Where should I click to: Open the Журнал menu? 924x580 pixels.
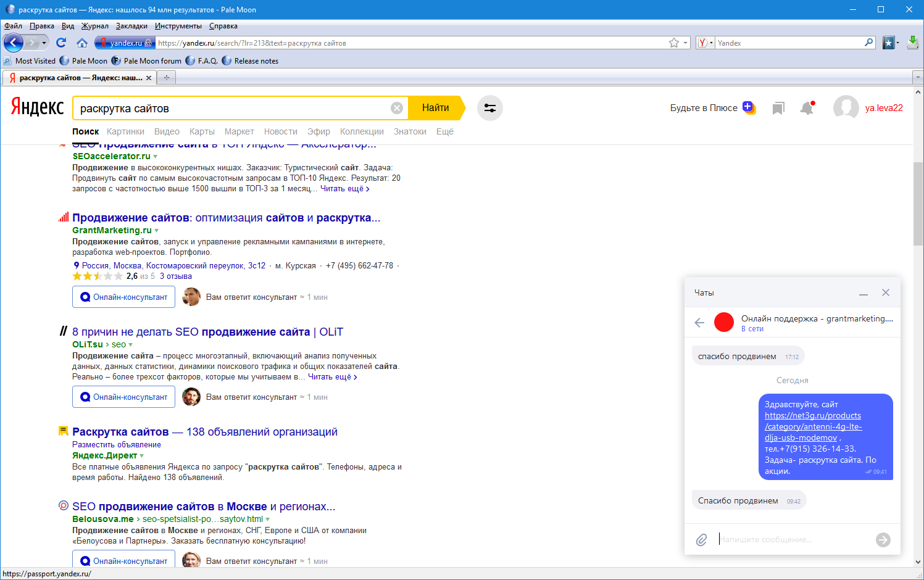(x=95, y=26)
